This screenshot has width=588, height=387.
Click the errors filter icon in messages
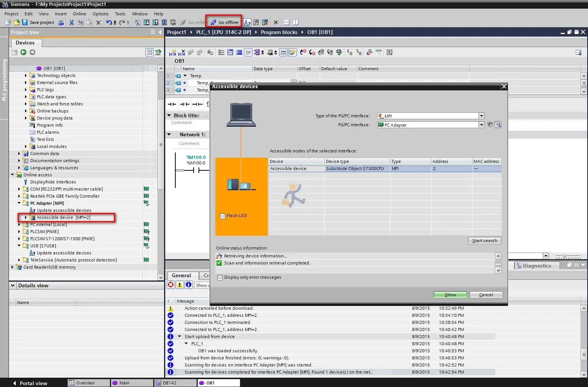[171, 285]
